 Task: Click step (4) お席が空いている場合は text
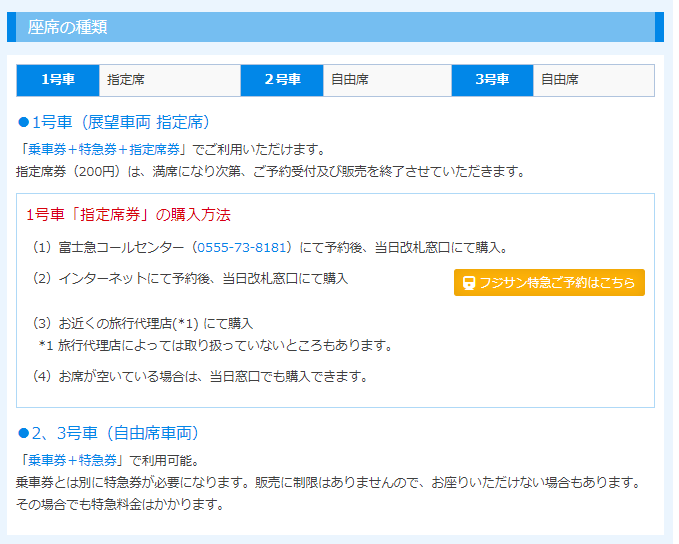(x=200, y=376)
